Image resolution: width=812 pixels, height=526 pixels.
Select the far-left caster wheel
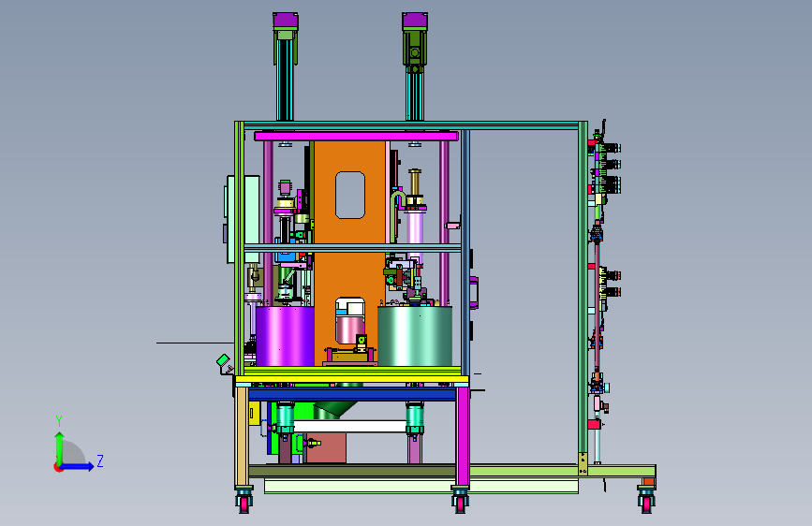click(x=244, y=501)
